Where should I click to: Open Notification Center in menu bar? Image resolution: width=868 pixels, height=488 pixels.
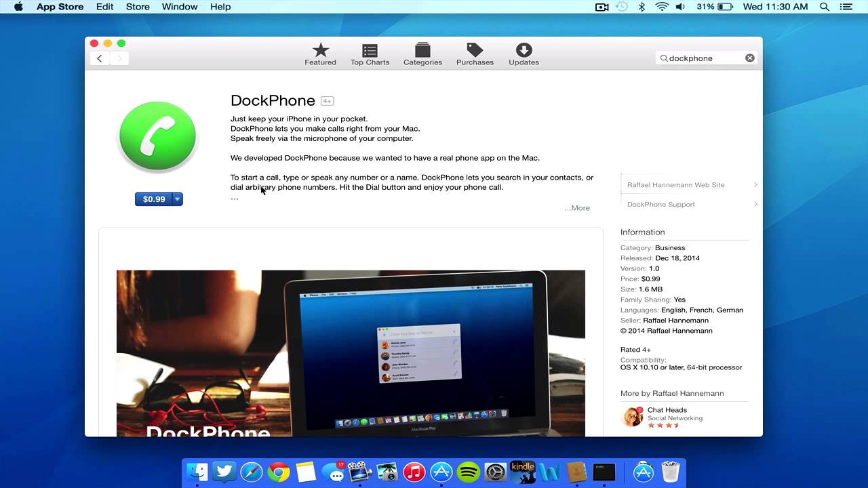click(845, 7)
